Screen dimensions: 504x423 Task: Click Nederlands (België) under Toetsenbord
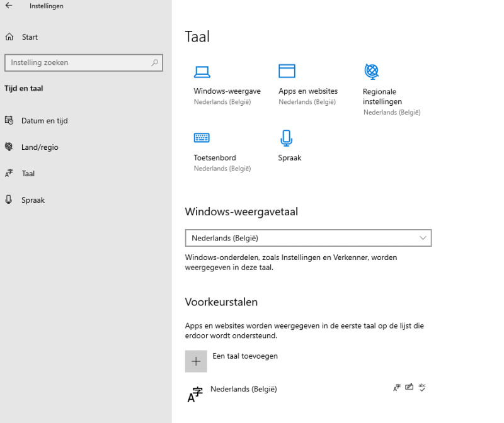tap(222, 169)
